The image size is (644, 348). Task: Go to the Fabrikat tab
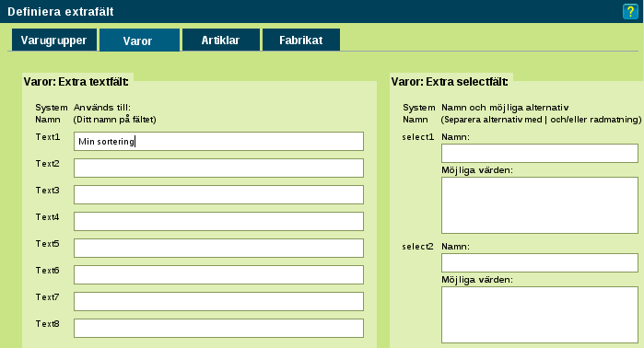click(301, 40)
